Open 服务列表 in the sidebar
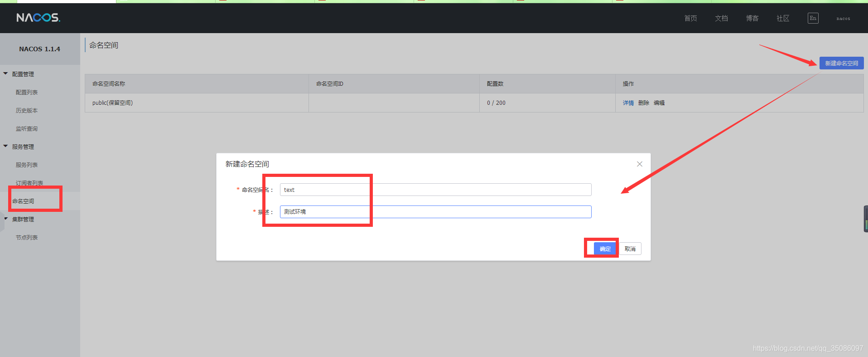The height and width of the screenshot is (357, 868). [x=27, y=165]
